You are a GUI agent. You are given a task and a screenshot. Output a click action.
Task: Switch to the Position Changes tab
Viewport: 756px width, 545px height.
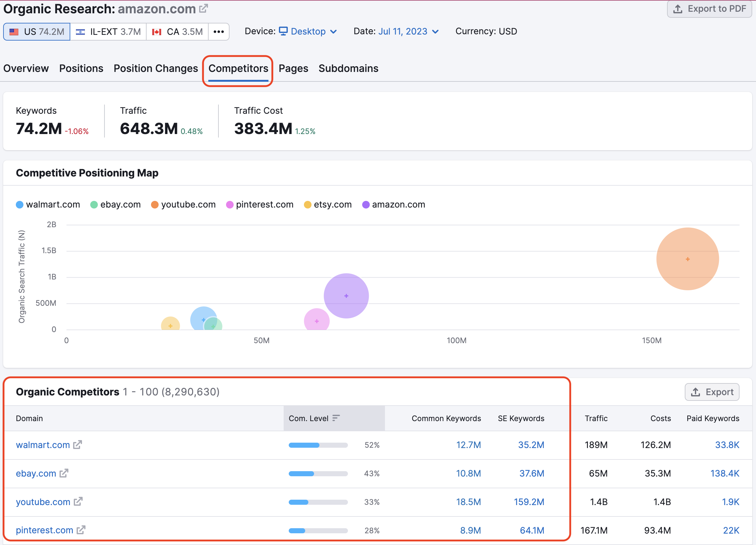coord(156,68)
